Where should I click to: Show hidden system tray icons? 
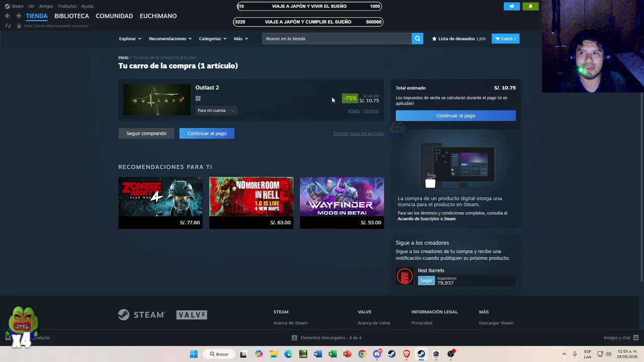point(564,354)
